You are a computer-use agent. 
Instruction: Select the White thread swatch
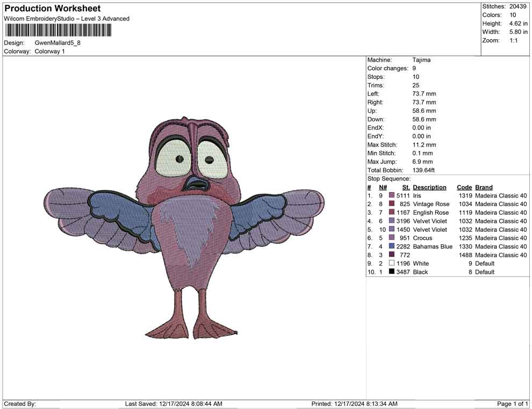coord(392,263)
